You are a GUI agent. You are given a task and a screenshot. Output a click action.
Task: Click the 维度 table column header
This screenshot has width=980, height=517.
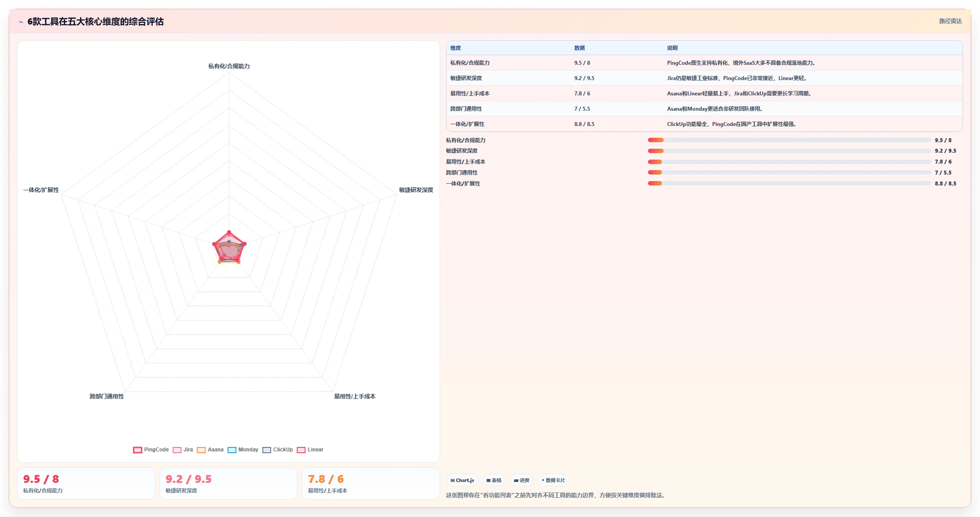[x=455, y=48]
